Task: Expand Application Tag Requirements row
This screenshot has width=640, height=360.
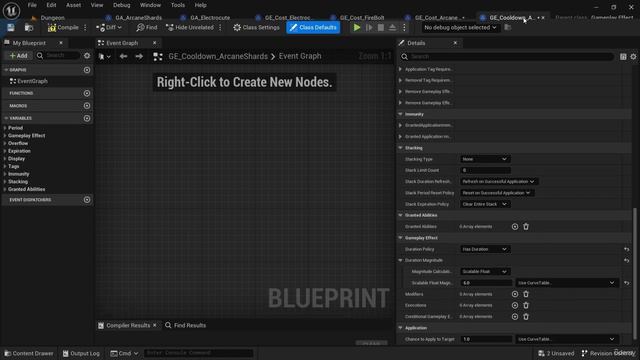Action: [x=400, y=69]
